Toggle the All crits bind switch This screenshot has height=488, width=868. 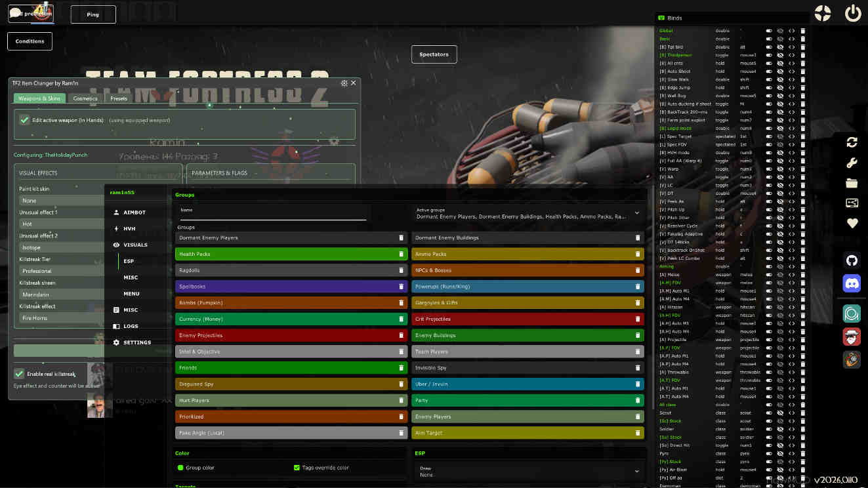pos(769,63)
